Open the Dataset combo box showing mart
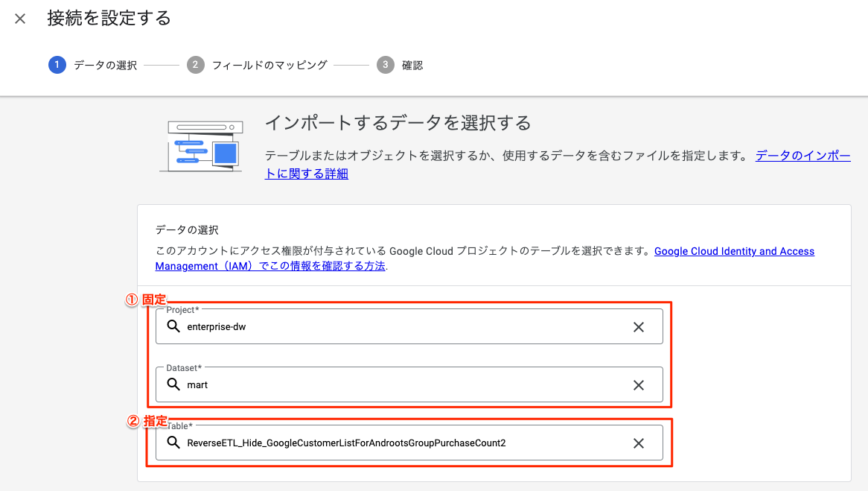This screenshot has width=868, height=491. 402,385
